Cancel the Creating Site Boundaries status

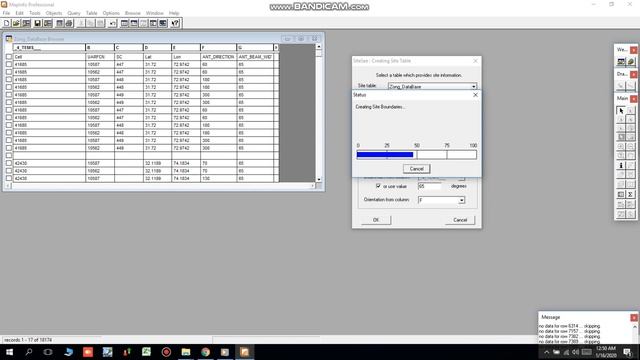click(416, 169)
